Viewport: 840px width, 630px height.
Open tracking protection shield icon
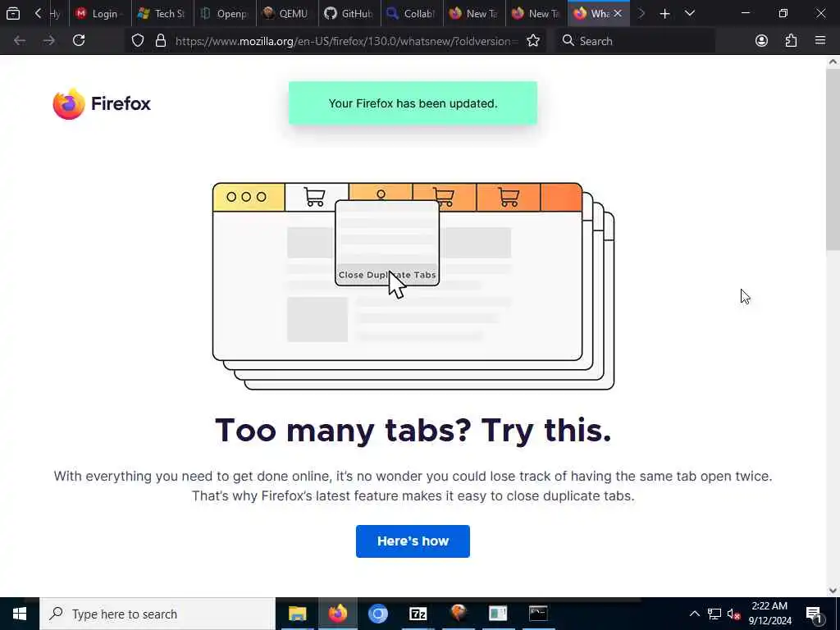click(x=138, y=41)
